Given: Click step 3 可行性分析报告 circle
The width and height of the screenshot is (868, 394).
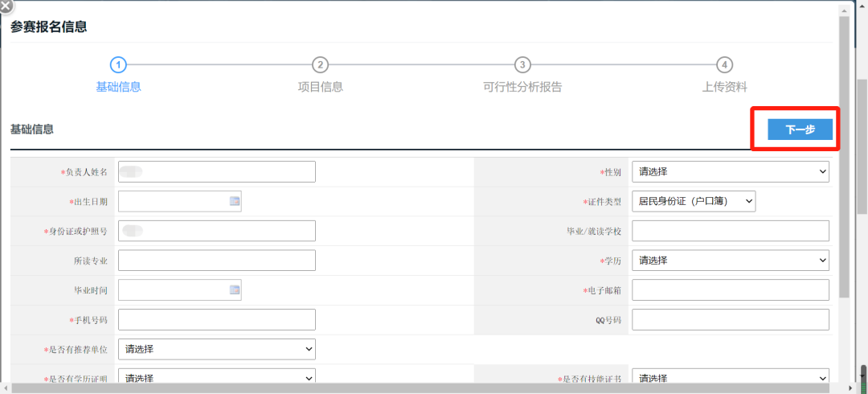Looking at the screenshot, I should [522, 65].
